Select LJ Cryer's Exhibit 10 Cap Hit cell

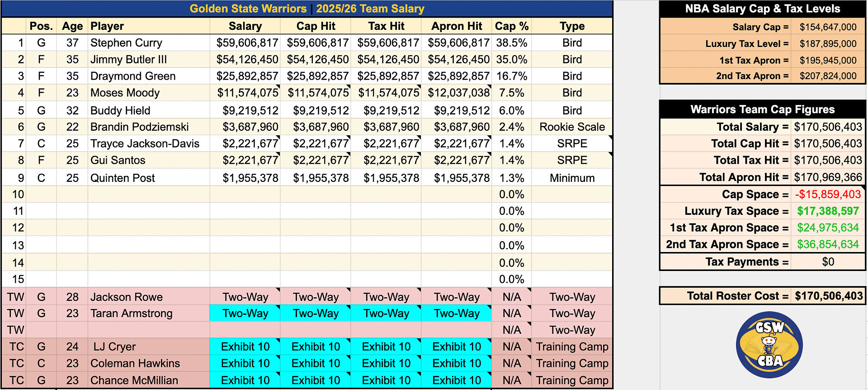[x=316, y=347]
